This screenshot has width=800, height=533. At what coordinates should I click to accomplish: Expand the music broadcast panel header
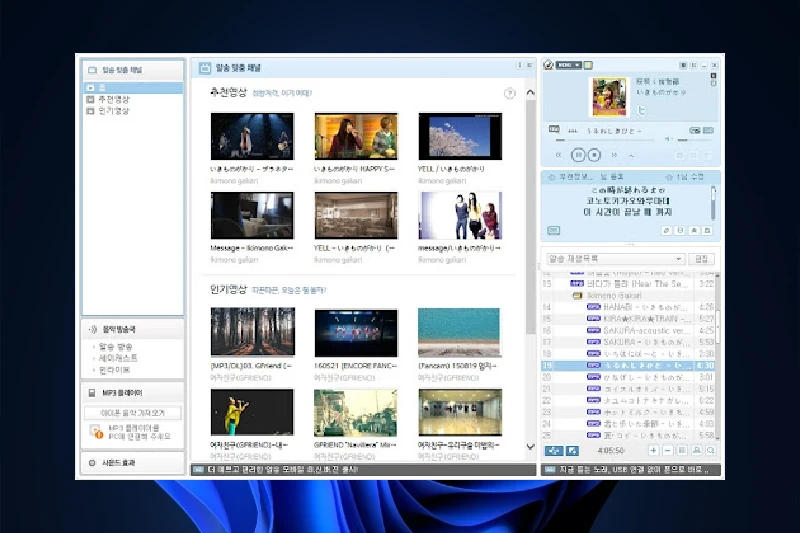pyautogui.click(x=133, y=329)
